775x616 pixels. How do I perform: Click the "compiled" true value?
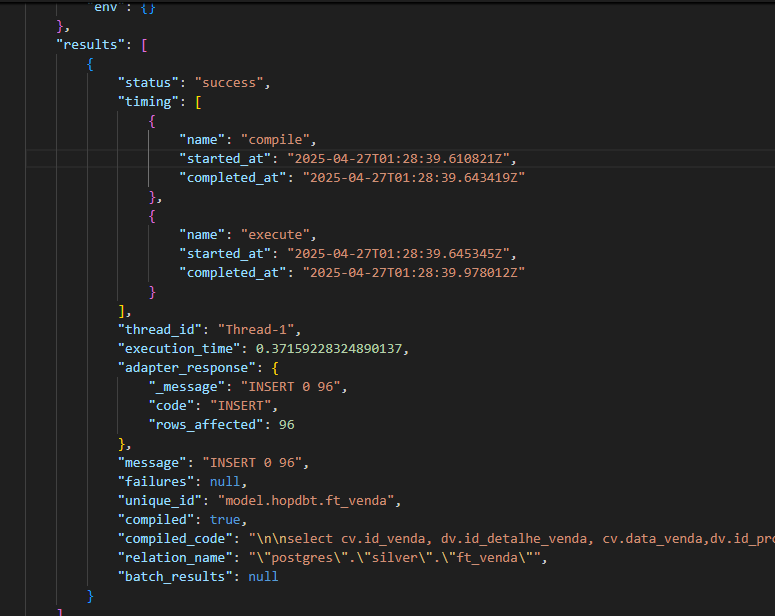(x=225, y=520)
